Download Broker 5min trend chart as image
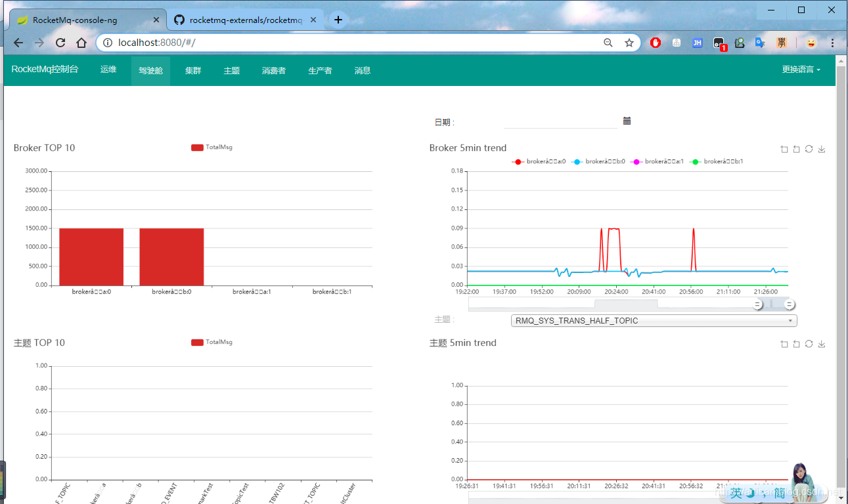848x504 pixels. [821, 149]
